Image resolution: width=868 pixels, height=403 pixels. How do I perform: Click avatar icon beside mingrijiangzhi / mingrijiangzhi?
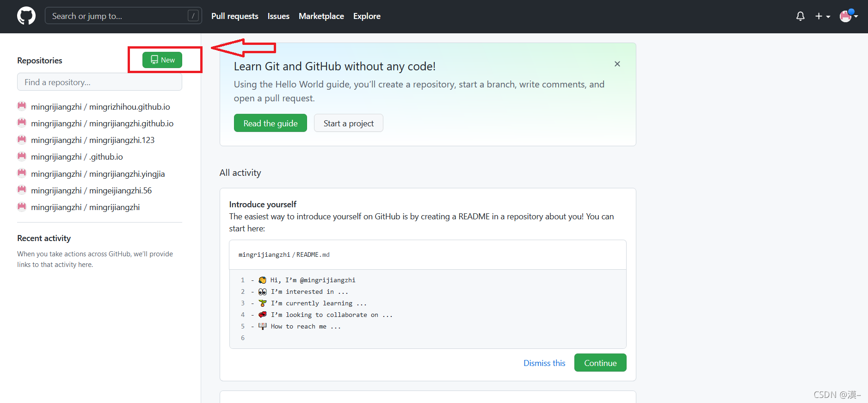(22, 206)
